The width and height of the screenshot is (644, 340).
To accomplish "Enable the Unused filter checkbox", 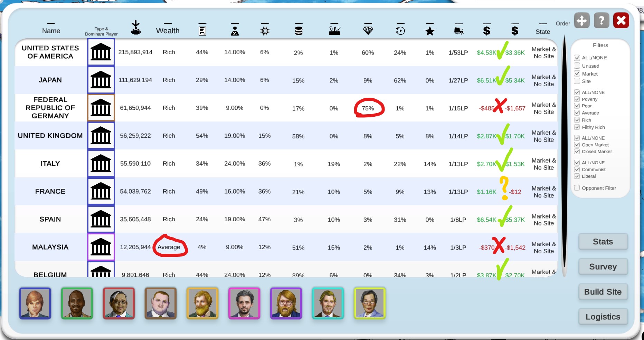I will (577, 66).
